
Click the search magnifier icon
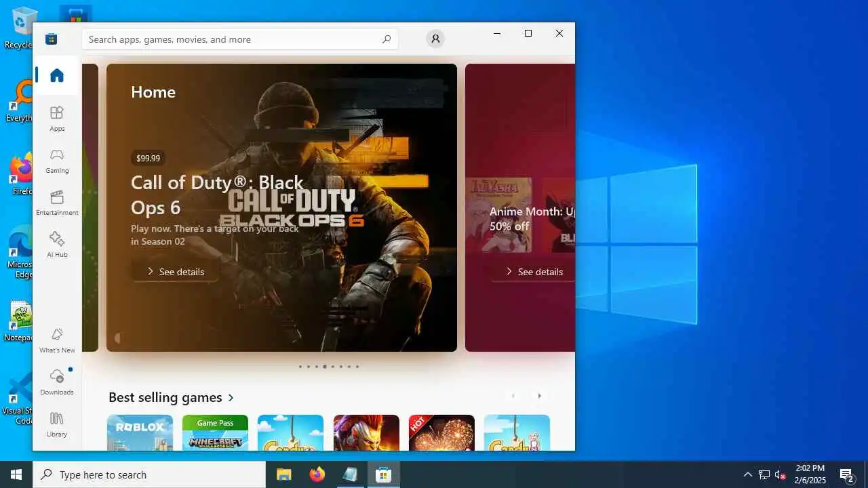click(387, 39)
